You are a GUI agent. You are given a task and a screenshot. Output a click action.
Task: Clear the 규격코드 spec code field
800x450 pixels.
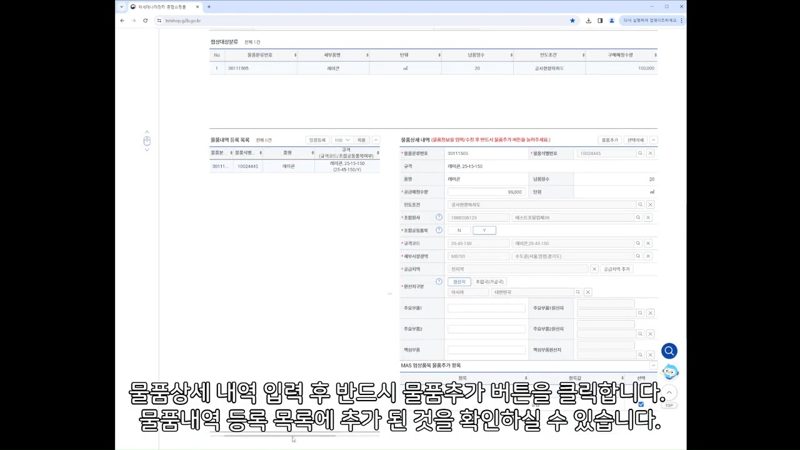(x=648, y=243)
